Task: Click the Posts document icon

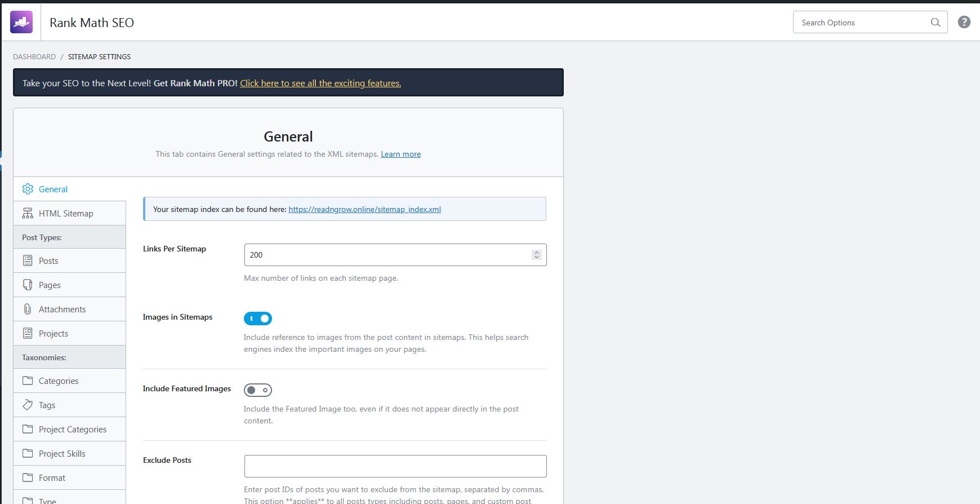Action: coord(28,260)
